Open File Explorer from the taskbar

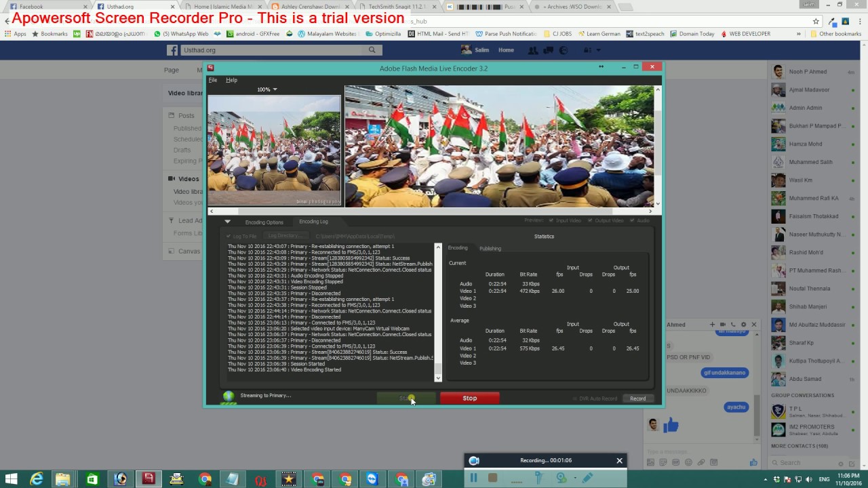pos(63,479)
